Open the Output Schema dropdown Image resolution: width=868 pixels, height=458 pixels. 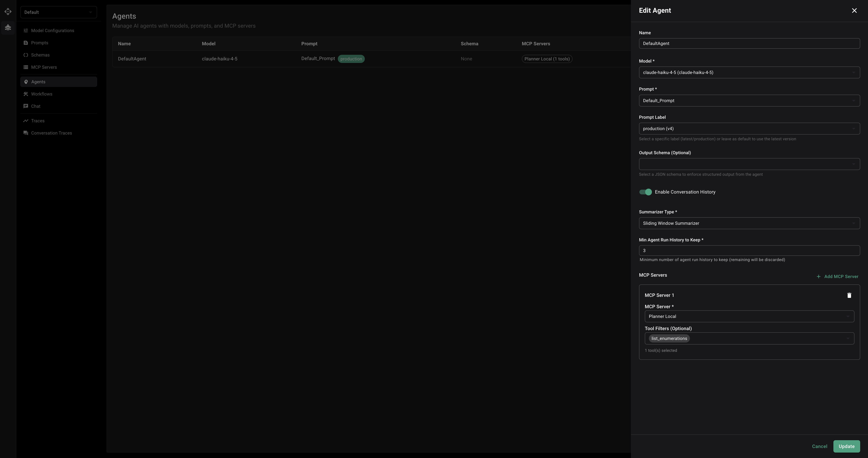pos(749,164)
